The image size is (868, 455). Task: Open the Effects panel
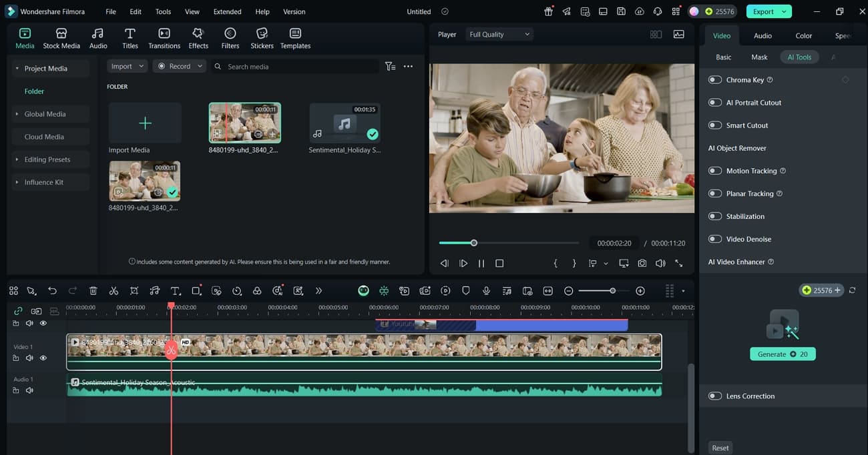[x=198, y=39]
